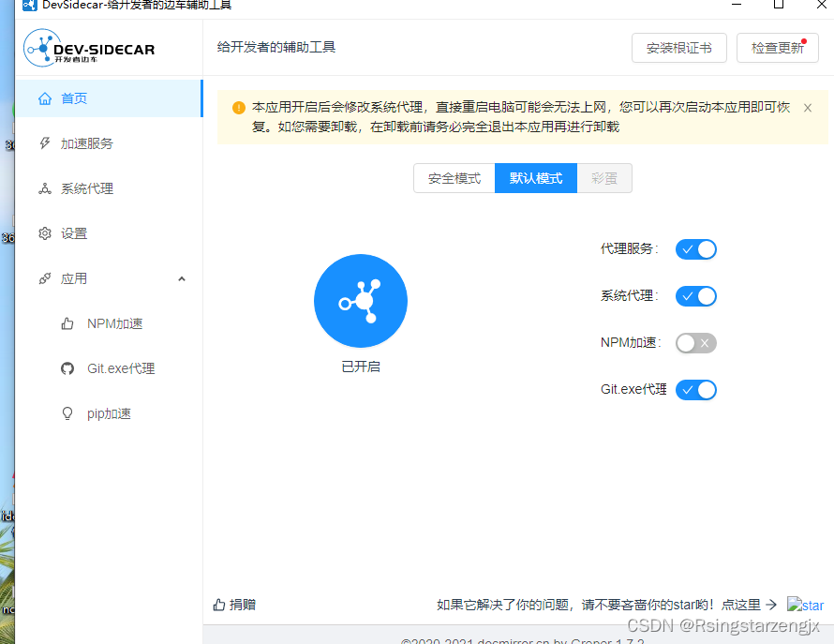The image size is (834, 644).
Task: Click the DEV-SIDECAR logo
Action: (89, 47)
